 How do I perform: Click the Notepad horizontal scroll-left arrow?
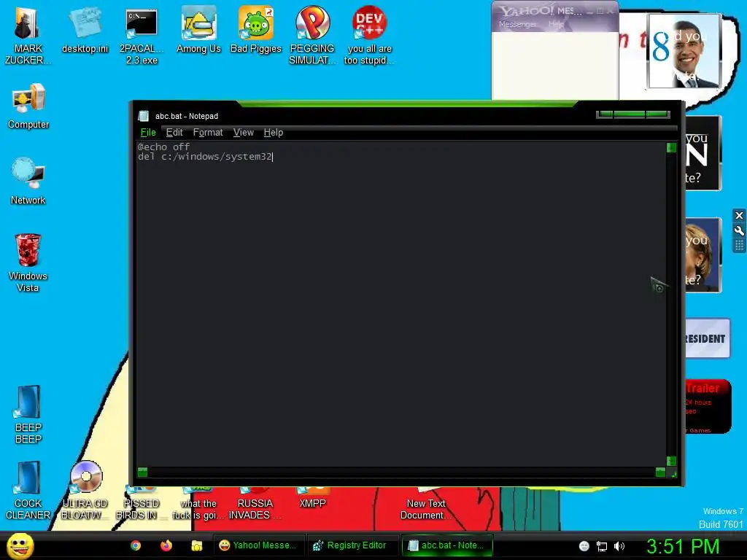click(x=142, y=472)
